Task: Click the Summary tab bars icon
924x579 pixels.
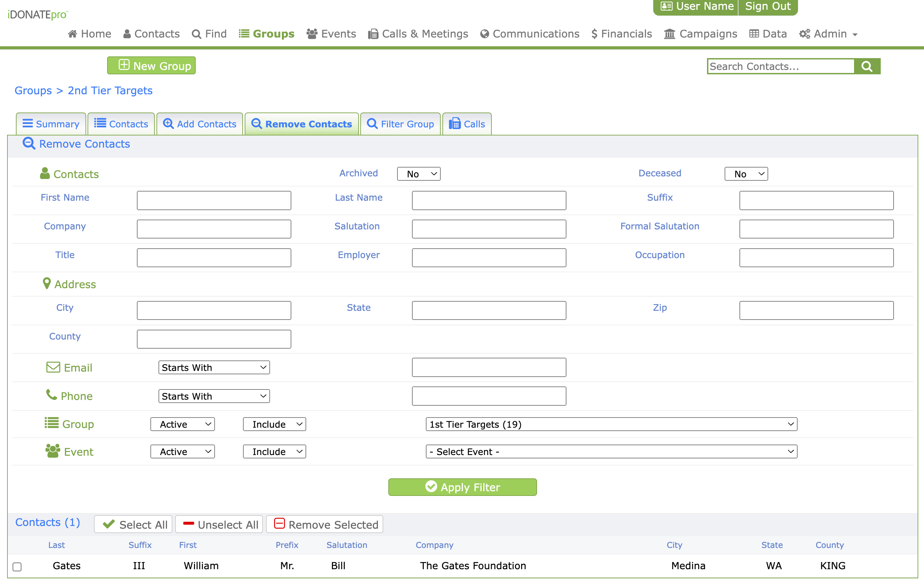Action: [x=28, y=123]
